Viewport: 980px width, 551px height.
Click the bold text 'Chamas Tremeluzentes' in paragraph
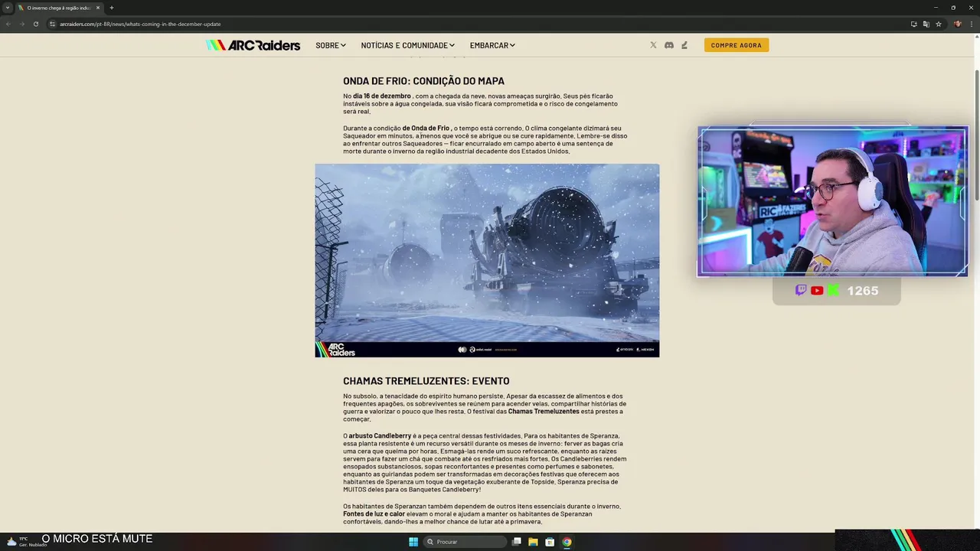544,412
